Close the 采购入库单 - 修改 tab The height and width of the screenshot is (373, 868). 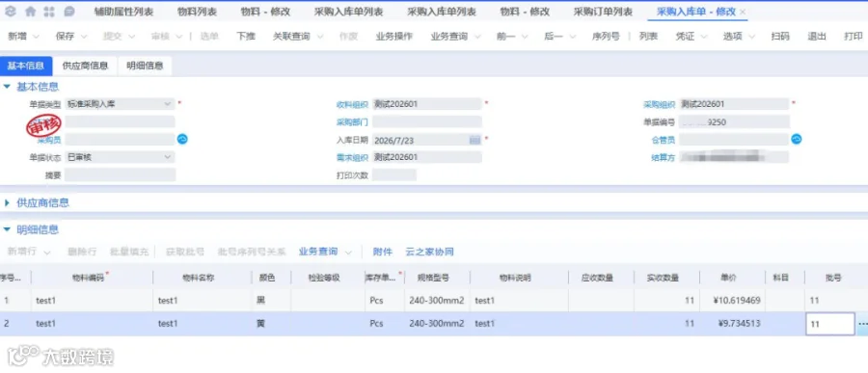coord(743,12)
